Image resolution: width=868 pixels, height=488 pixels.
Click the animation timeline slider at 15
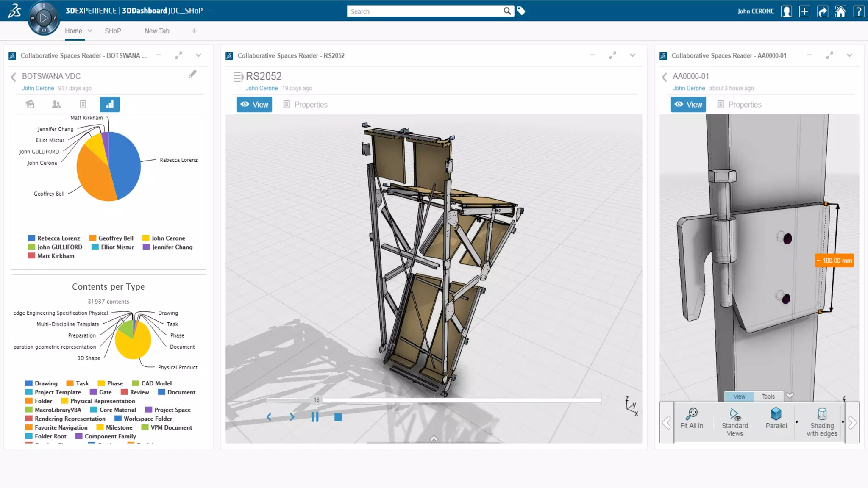click(316, 399)
